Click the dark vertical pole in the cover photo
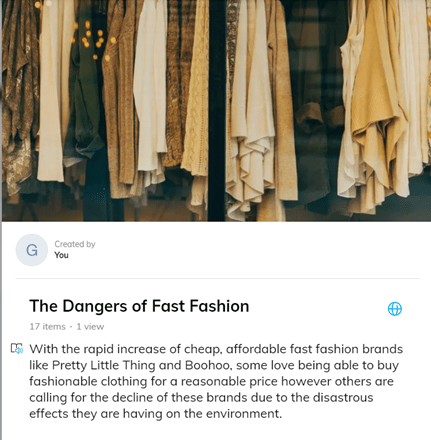Viewport: 431px width, 440px height. tap(217, 111)
